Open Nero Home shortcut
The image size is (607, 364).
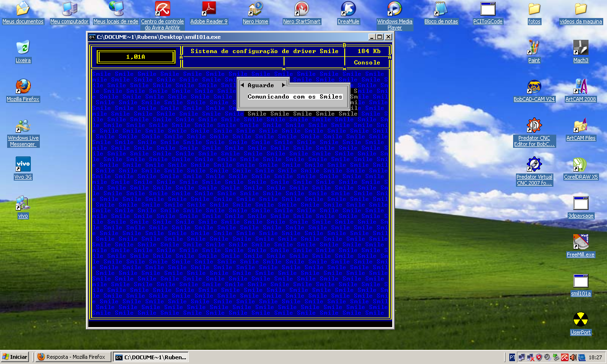click(255, 13)
